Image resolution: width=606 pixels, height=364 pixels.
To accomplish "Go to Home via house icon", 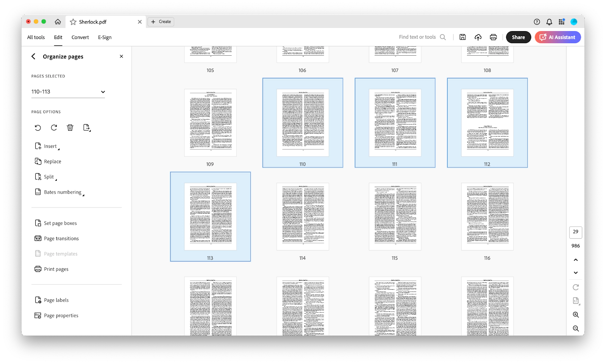I will [x=58, y=22].
